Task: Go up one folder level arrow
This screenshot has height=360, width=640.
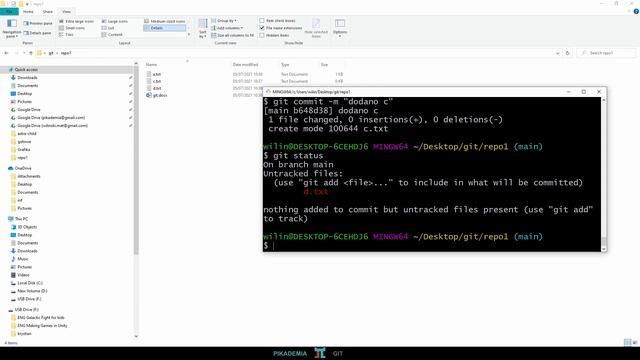Action: click(31, 53)
